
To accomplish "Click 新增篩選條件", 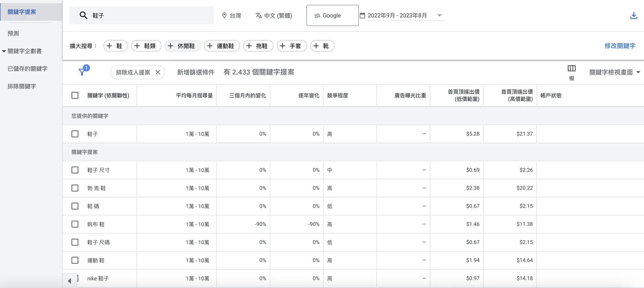I will [196, 72].
